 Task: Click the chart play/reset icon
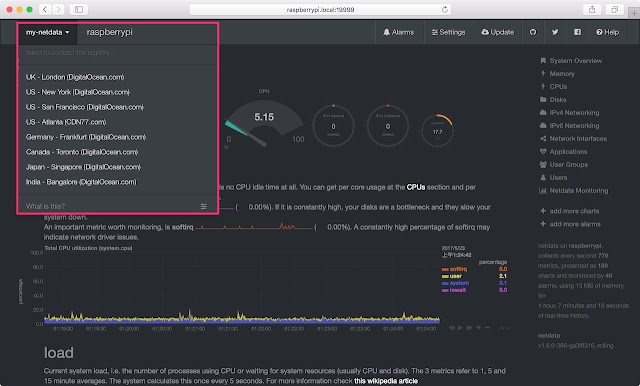point(460,328)
